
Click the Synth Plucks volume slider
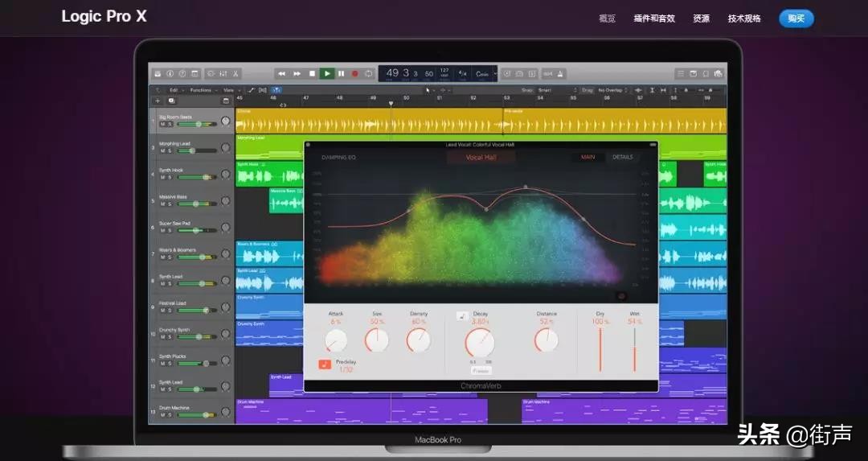197,364
